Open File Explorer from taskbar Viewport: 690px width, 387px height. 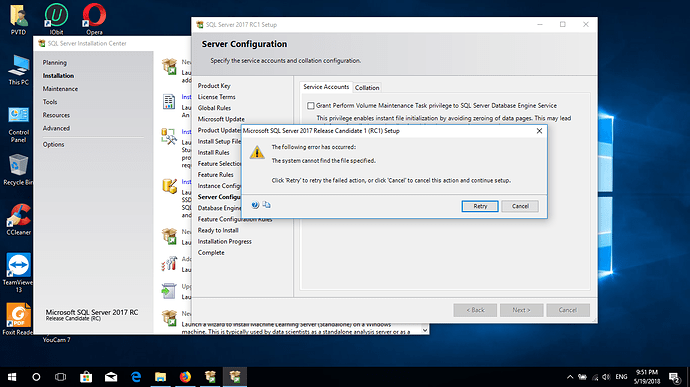click(161, 377)
